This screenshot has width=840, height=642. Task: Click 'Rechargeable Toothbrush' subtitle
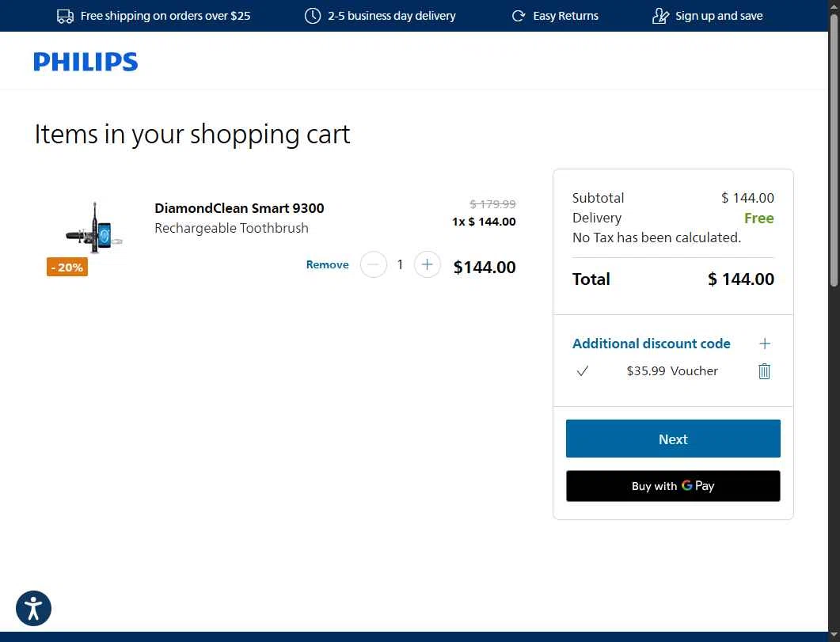(x=231, y=228)
